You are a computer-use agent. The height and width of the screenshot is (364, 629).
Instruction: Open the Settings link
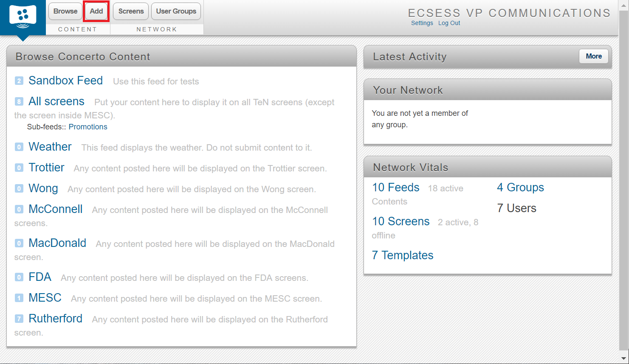coord(422,23)
